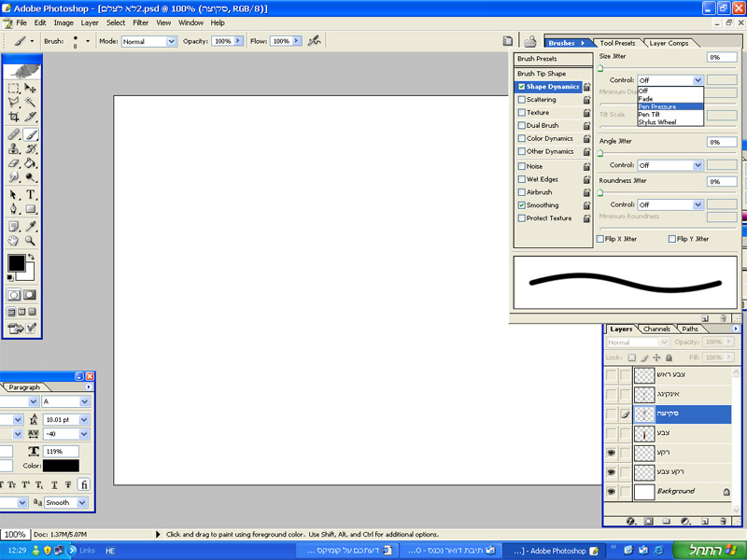The image size is (747, 560).
Task: Select the Rectangle shape tool
Action: pyautogui.click(x=30, y=208)
